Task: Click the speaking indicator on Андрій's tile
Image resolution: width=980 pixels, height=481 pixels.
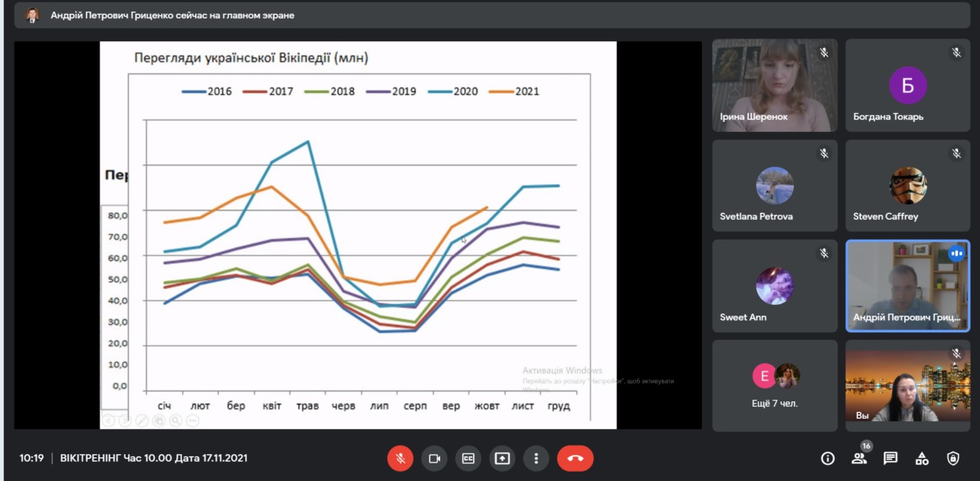Action: coord(956,254)
